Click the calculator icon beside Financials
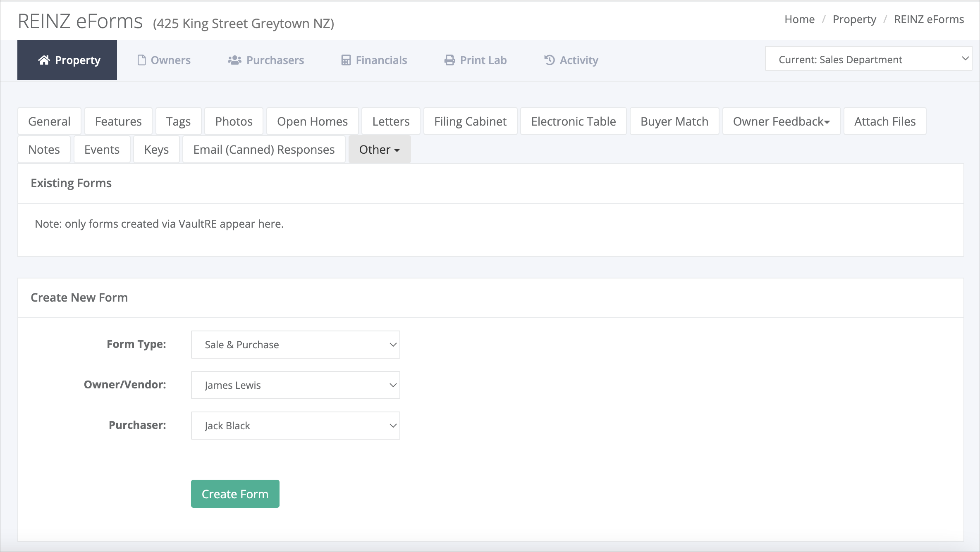Screen dimensions: 980x552 (346, 60)
